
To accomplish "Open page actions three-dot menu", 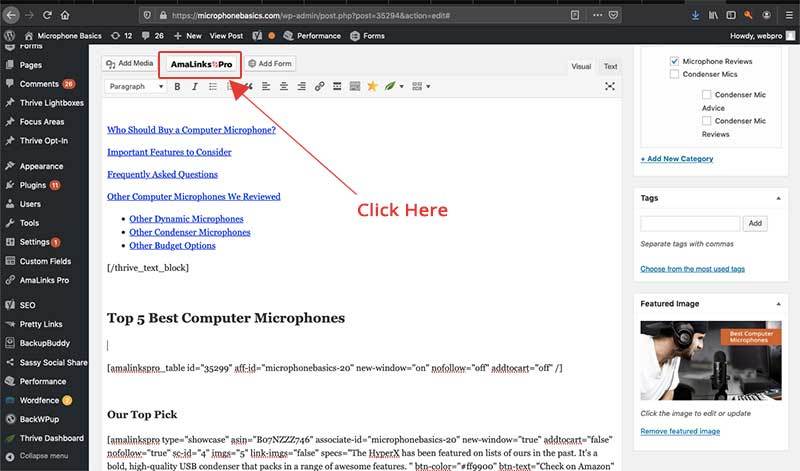I will coord(597,15).
